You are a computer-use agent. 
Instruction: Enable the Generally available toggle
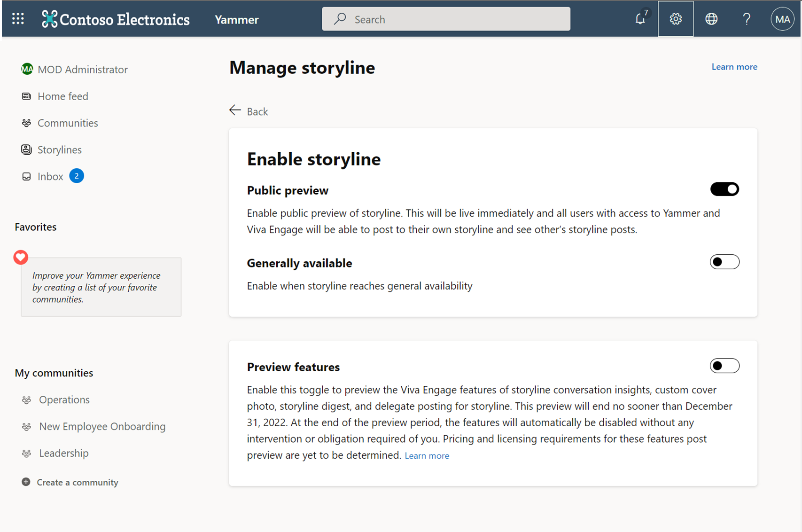coord(724,262)
